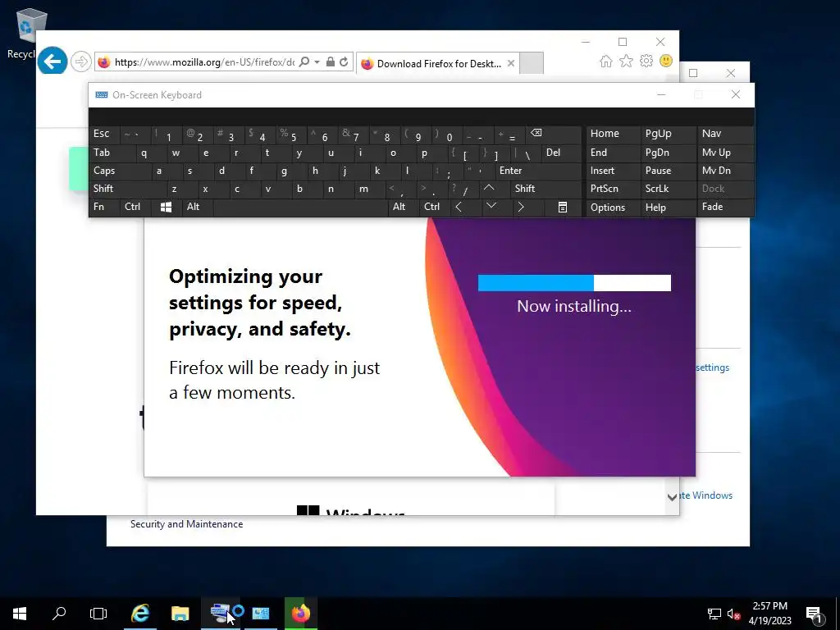Viewport: 840px width, 630px height.
Task: Click the Mv Up key
Action: pyautogui.click(x=725, y=153)
